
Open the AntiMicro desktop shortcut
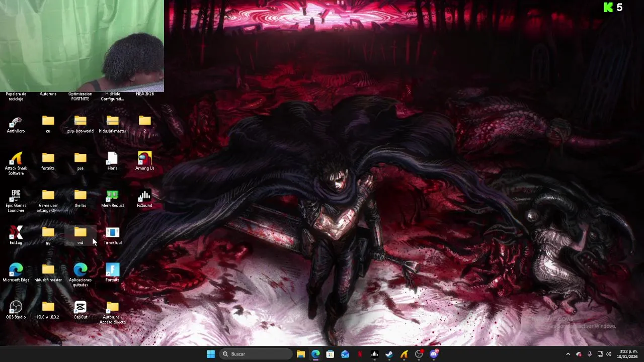(16, 124)
